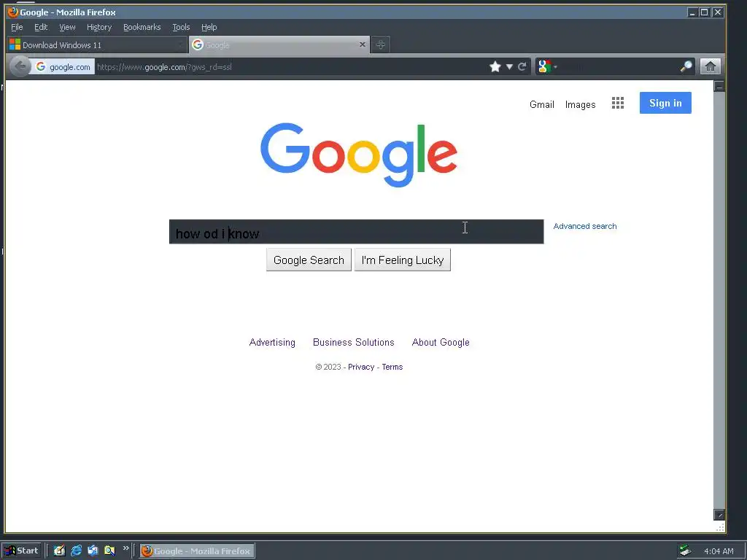Click the system tray icon beside the clock
The image size is (747, 560).
(685, 551)
